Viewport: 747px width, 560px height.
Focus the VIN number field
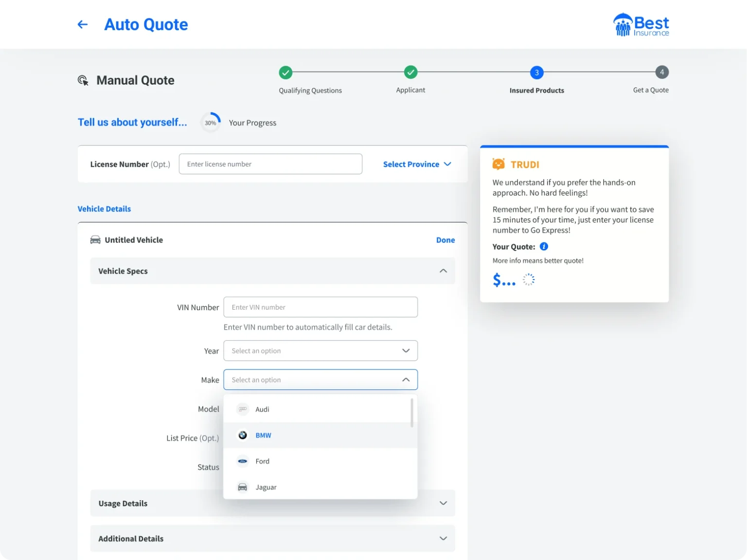pyautogui.click(x=320, y=307)
